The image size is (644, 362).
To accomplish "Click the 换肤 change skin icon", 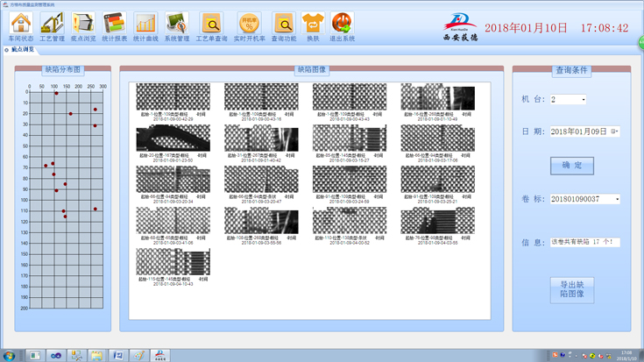I will tap(312, 24).
